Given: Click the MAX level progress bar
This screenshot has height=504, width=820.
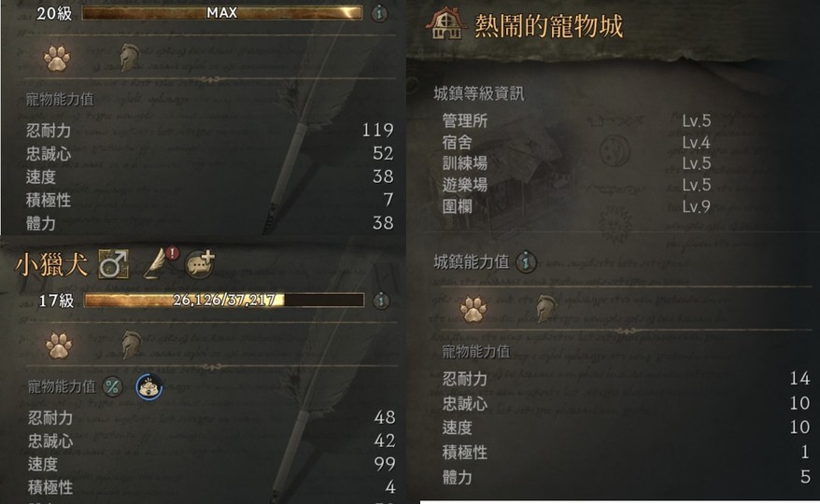Looking at the screenshot, I should [x=221, y=12].
